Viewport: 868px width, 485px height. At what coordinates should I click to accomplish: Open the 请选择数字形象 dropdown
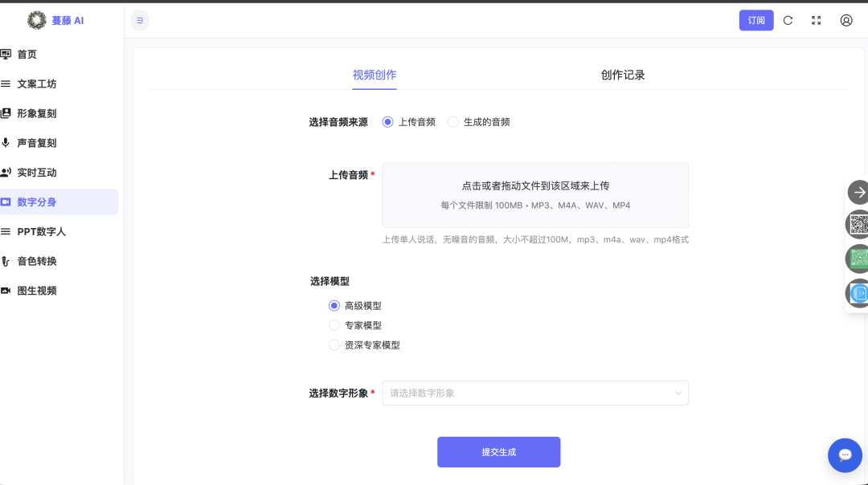click(535, 393)
